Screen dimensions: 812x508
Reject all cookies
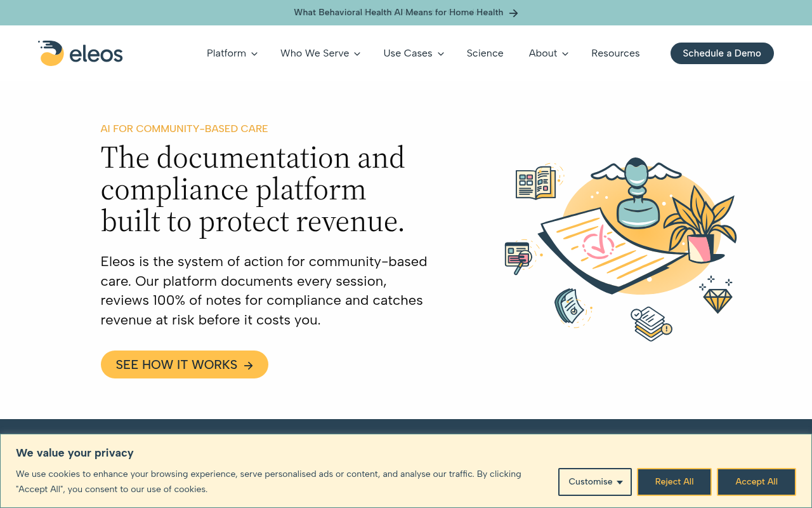point(674,482)
